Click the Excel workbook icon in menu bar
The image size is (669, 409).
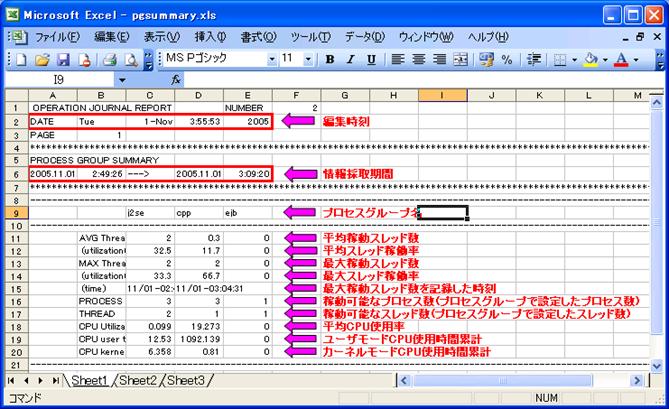(17, 38)
